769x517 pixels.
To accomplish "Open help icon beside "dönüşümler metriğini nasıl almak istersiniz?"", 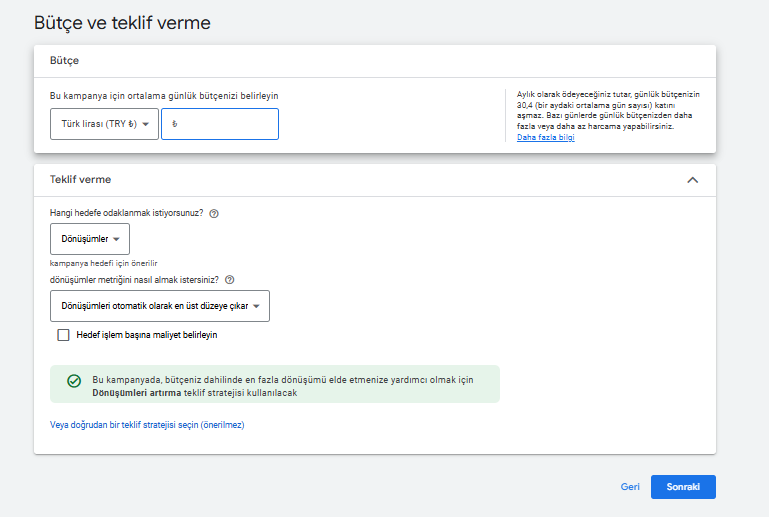I will (x=230, y=280).
